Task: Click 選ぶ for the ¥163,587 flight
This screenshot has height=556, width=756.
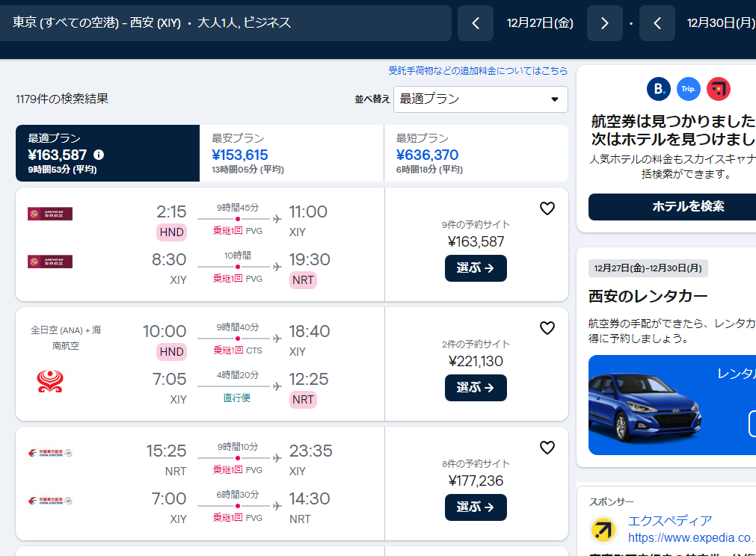Action: pos(476,268)
